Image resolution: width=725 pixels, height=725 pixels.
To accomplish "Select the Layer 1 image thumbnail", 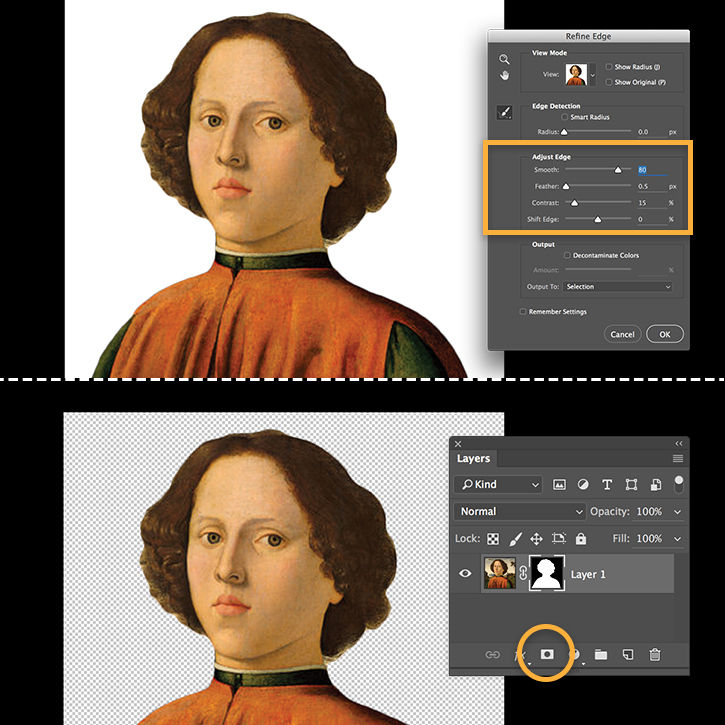I will coord(499,573).
